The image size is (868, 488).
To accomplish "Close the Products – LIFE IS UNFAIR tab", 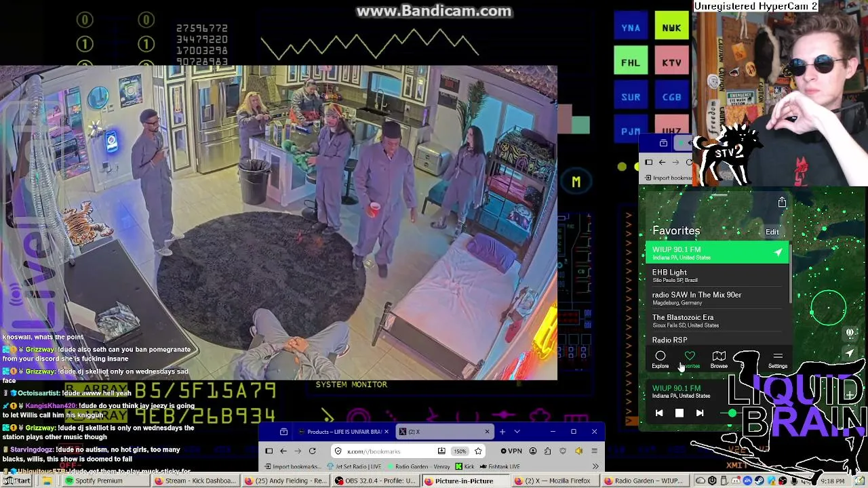I will [x=387, y=432].
